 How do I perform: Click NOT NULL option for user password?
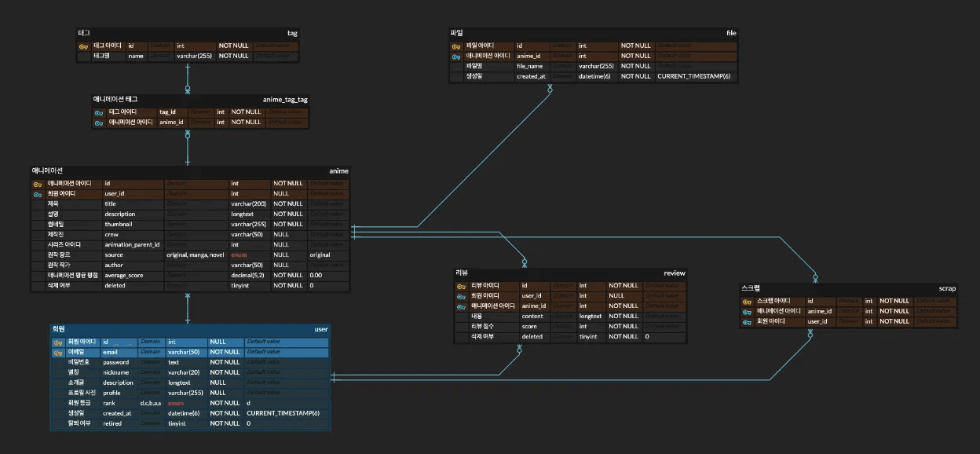click(x=225, y=363)
